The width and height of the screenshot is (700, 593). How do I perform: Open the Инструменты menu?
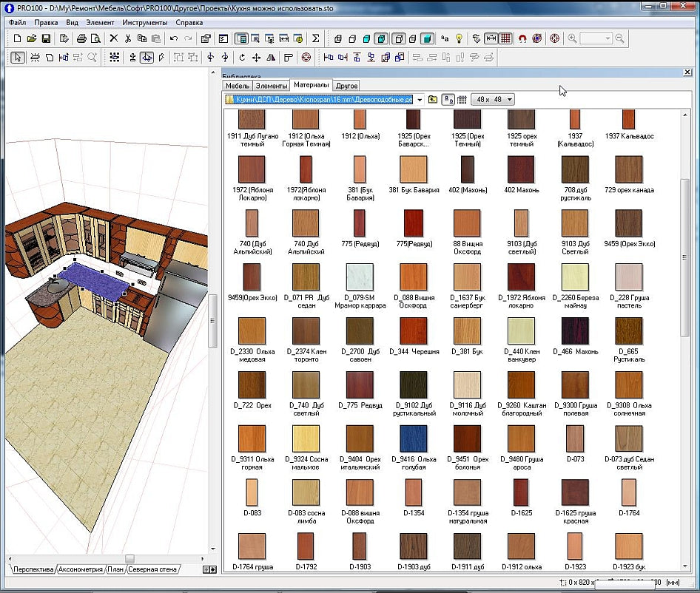(144, 22)
